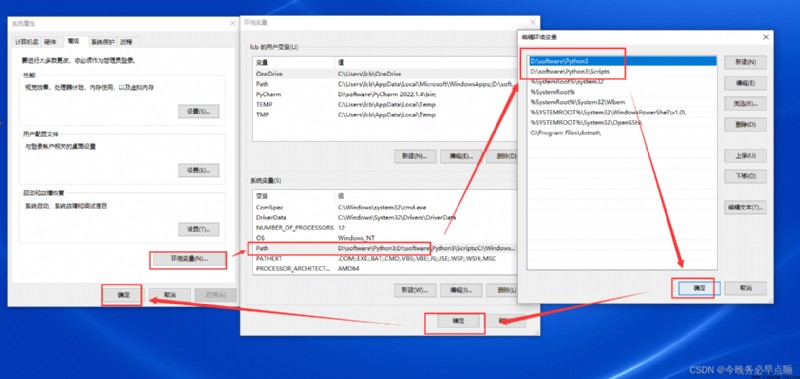Select the %SystemRoot%\system32 path entry

[622, 82]
